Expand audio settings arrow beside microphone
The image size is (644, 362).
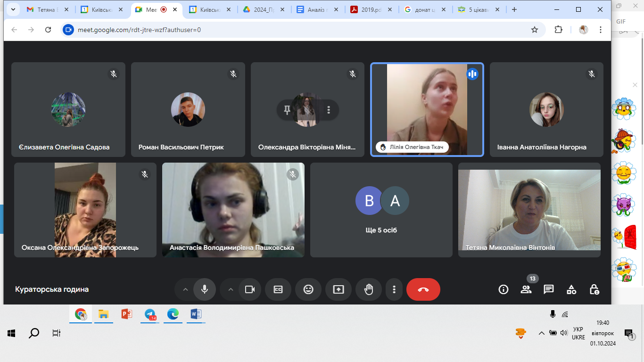point(185,289)
